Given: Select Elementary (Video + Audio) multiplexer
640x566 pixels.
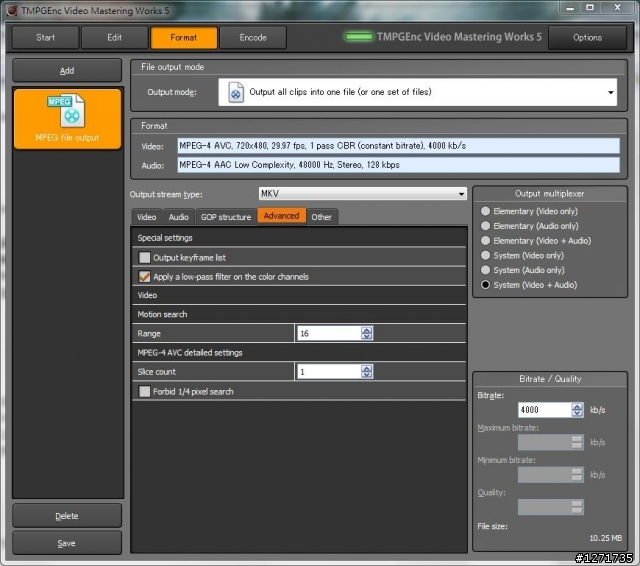Looking at the screenshot, I should pyautogui.click(x=485, y=240).
